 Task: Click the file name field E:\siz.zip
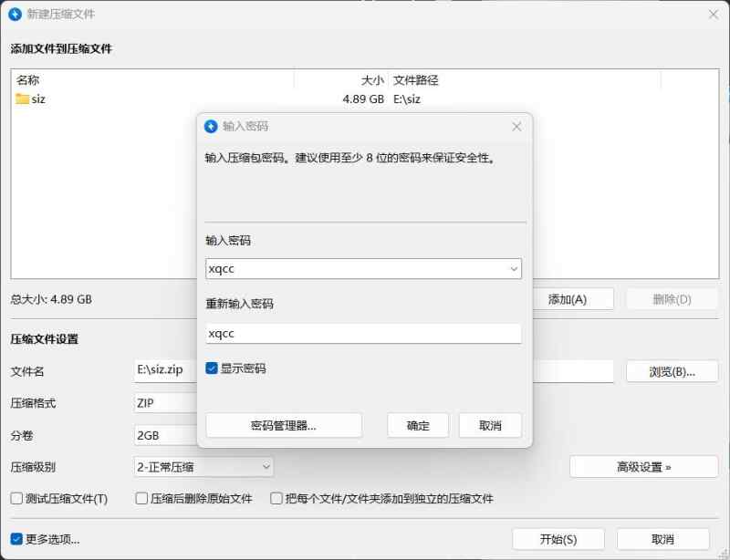click(166, 370)
